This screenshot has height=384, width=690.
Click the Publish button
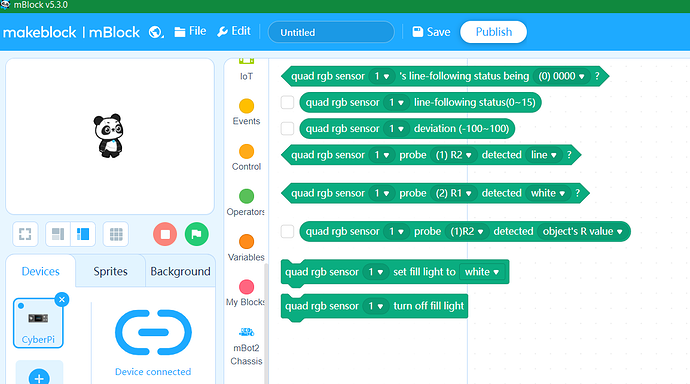click(493, 32)
